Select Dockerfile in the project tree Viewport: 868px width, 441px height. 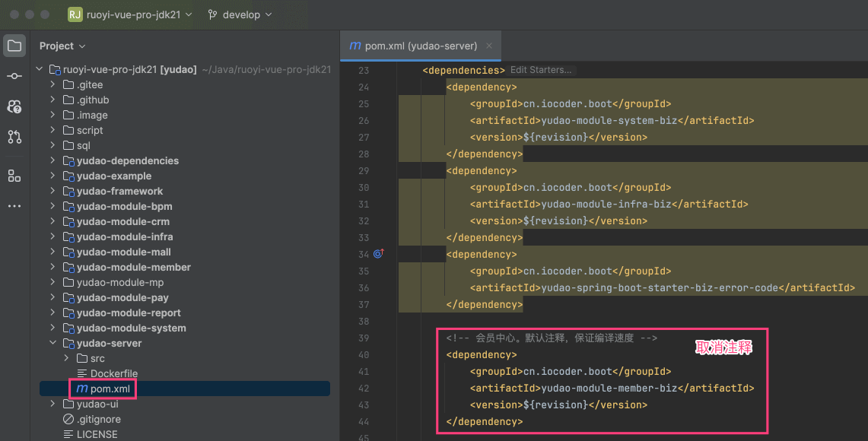113,373
